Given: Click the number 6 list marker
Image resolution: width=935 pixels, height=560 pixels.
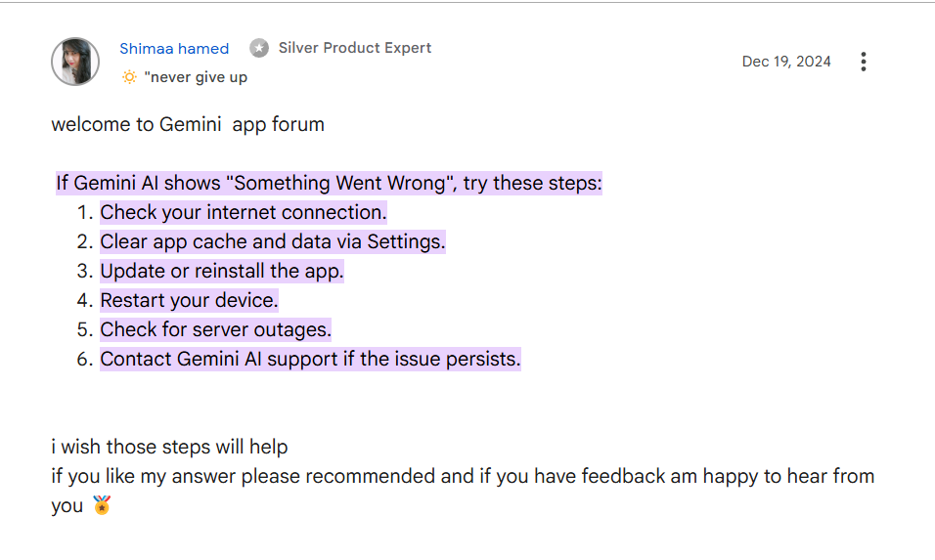Looking at the screenshot, I should (85, 360).
